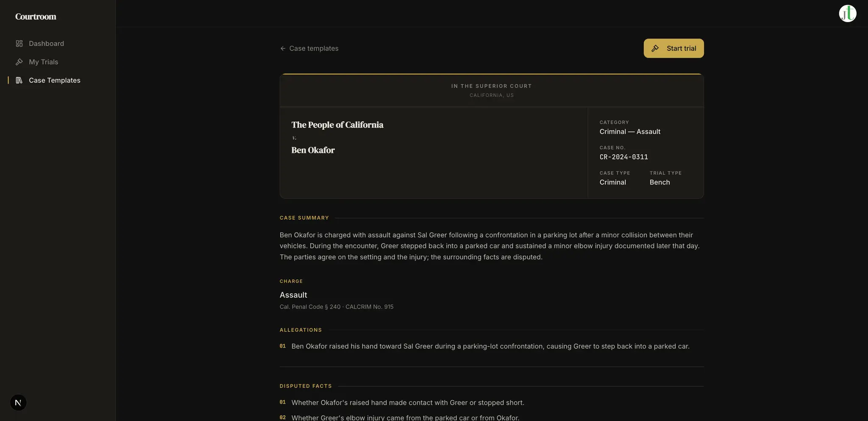Click the Courtroom logo
The width and height of the screenshot is (868, 421).
(36, 17)
